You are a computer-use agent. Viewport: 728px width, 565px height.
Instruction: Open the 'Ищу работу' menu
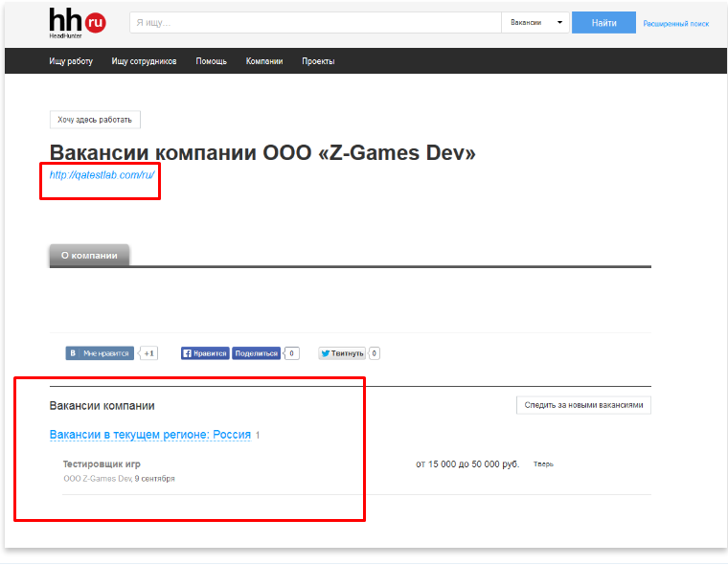(x=71, y=61)
